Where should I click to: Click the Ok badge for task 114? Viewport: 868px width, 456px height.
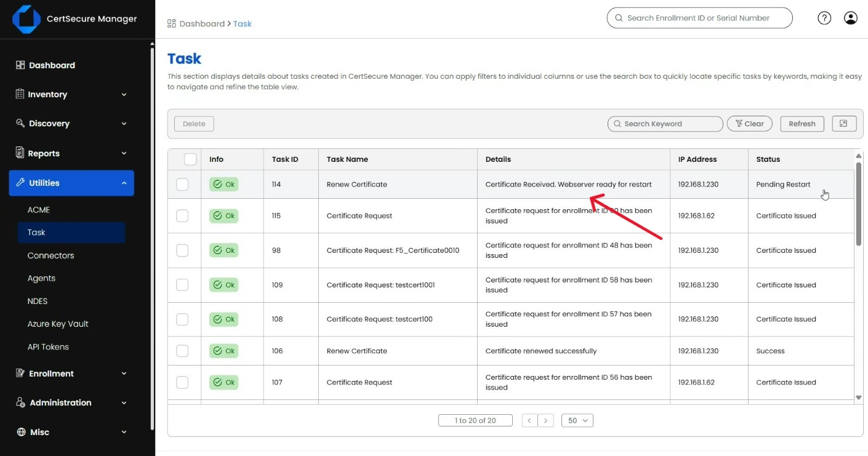[x=223, y=184]
